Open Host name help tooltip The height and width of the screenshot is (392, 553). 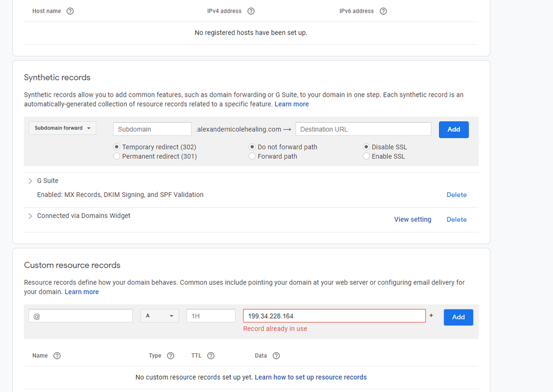(69, 11)
